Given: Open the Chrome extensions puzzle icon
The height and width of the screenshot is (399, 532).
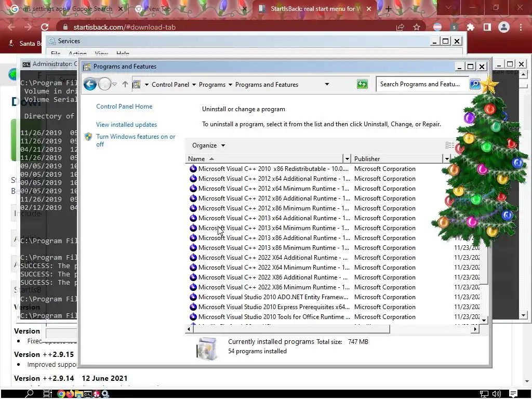Looking at the screenshot, I should coord(471,27).
